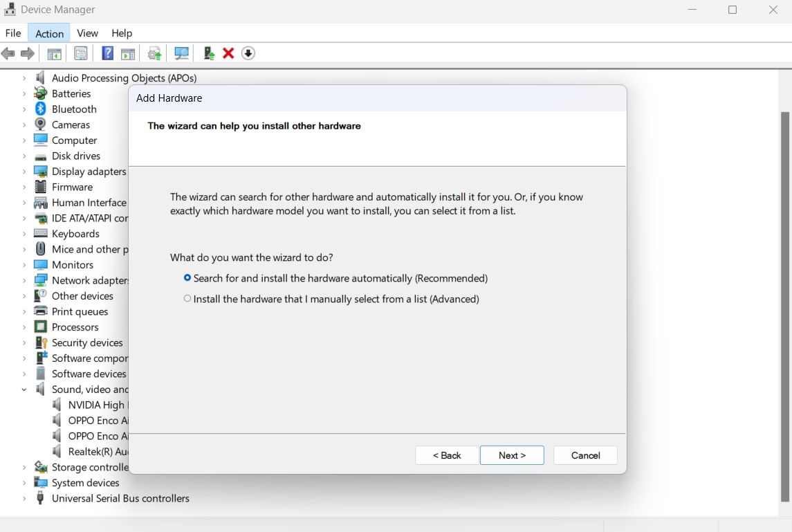The width and height of the screenshot is (792, 532).
Task: Click the Forward navigation arrow in the toolbar
Action: (27, 53)
